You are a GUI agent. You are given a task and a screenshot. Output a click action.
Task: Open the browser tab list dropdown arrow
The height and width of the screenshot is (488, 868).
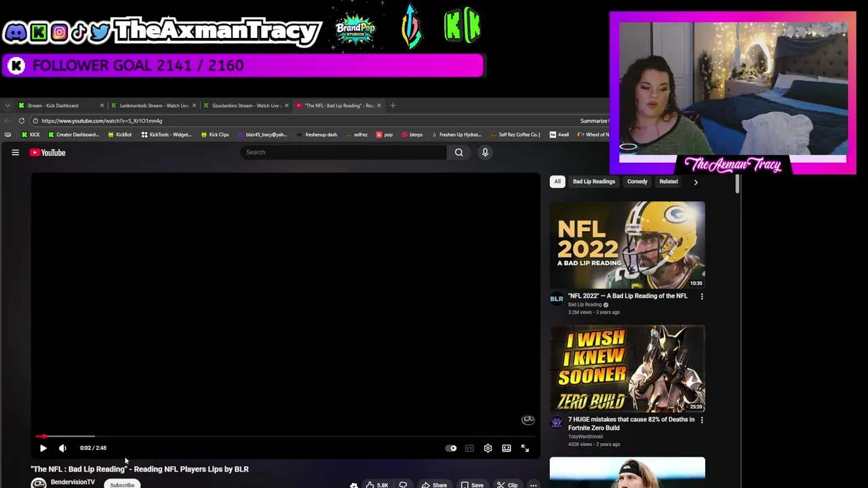(x=7, y=106)
